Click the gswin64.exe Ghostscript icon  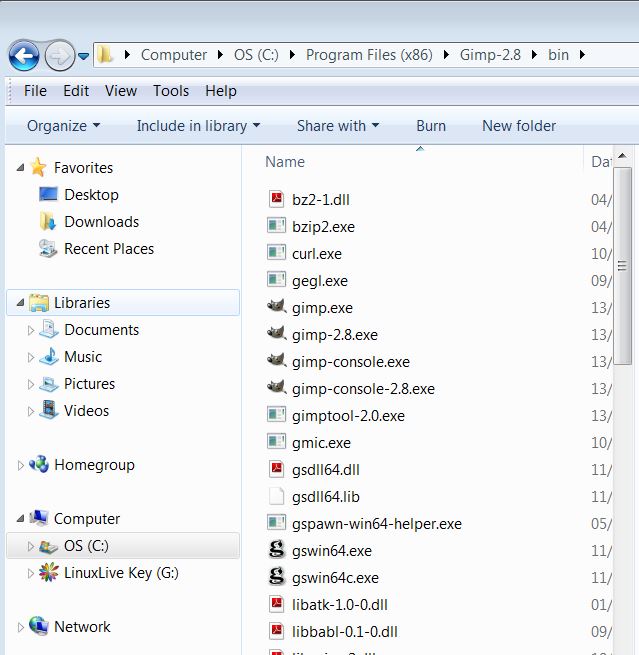(x=276, y=550)
